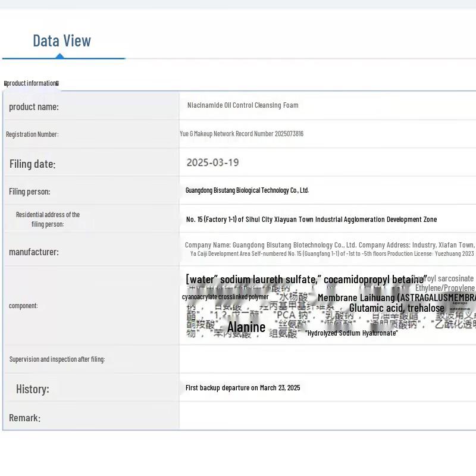Click the Glutamic acid, trehalose ingredient
This screenshot has width=476, height=476.
pos(396,308)
